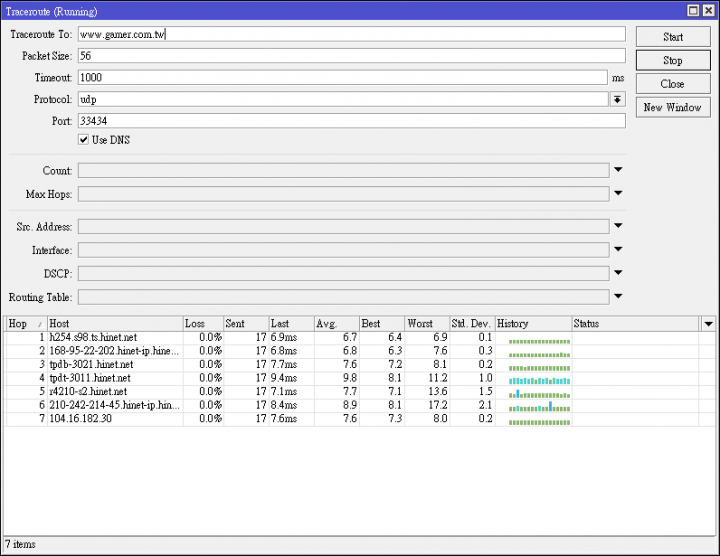The width and height of the screenshot is (720, 556).
Task: Expand the Max Hops field
Action: point(618,193)
